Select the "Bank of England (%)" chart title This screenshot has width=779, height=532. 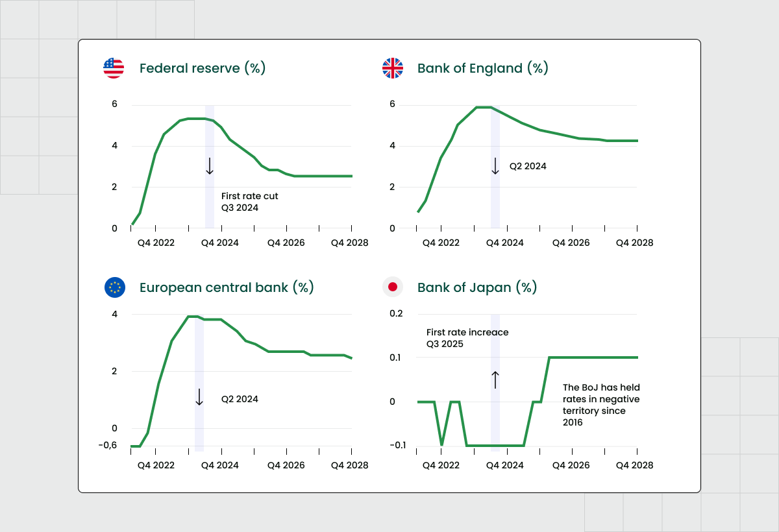(x=483, y=68)
